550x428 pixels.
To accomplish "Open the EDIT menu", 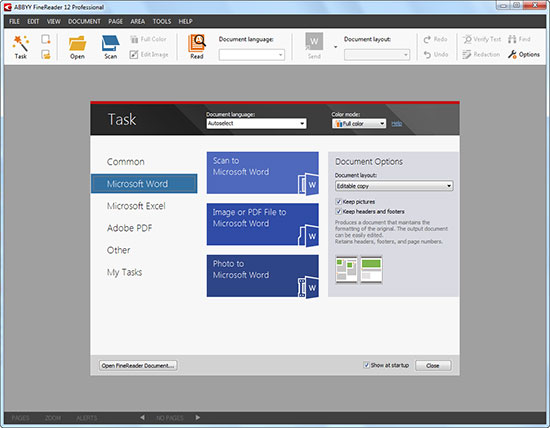I will (33, 21).
